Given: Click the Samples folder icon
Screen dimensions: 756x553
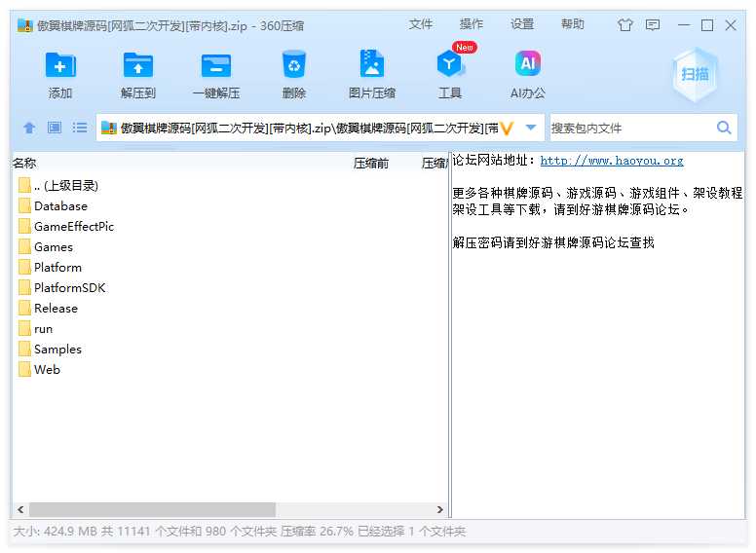Looking at the screenshot, I should (24, 350).
